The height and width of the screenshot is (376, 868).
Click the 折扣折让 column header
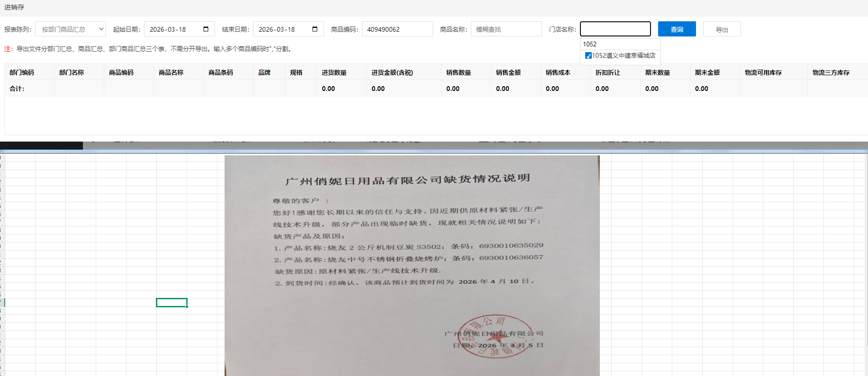(607, 72)
